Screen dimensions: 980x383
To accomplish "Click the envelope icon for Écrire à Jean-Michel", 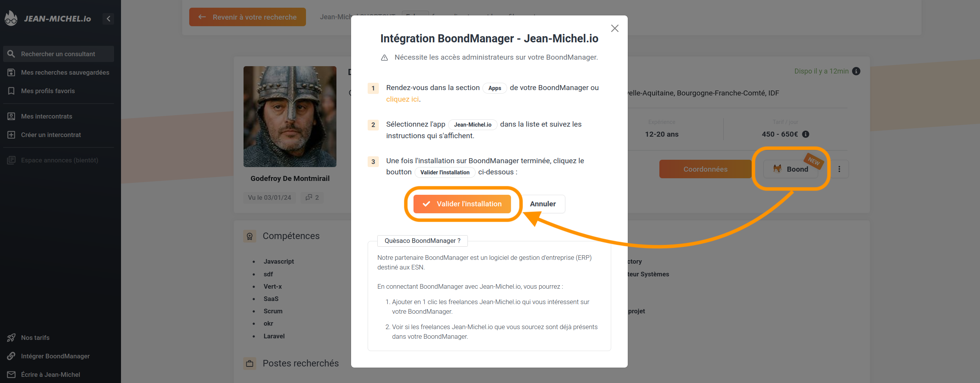I will 11,375.
